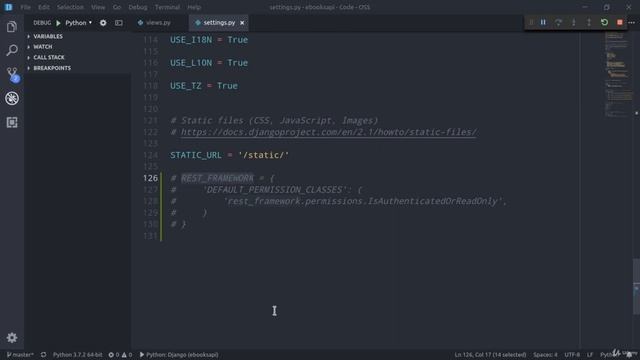
Task: Change the UTF-8 encoding
Action: point(572,355)
